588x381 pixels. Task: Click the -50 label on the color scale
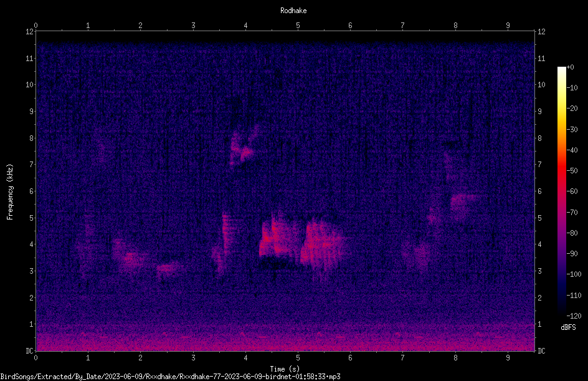(x=572, y=171)
